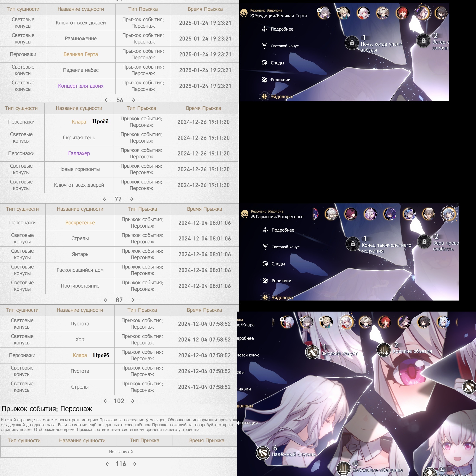
Task: Select red-haired Argenti avatar in Great Herta panel
Action: click(x=402, y=13)
